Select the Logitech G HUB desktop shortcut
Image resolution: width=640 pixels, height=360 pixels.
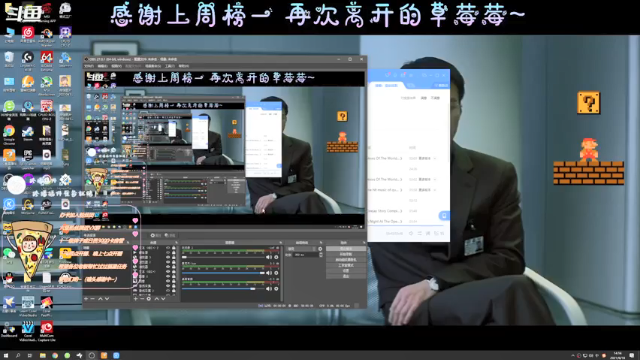click(28, 61)
